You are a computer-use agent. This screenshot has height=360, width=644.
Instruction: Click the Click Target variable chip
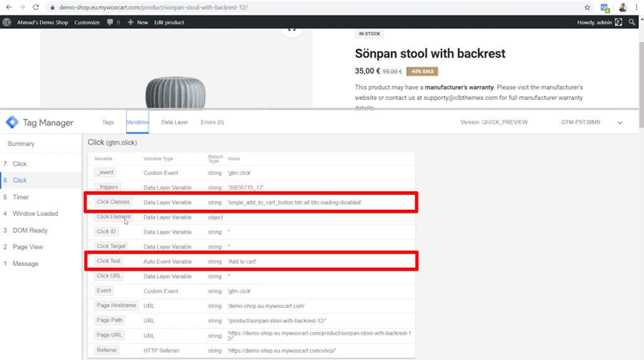(x=111, y=246)
